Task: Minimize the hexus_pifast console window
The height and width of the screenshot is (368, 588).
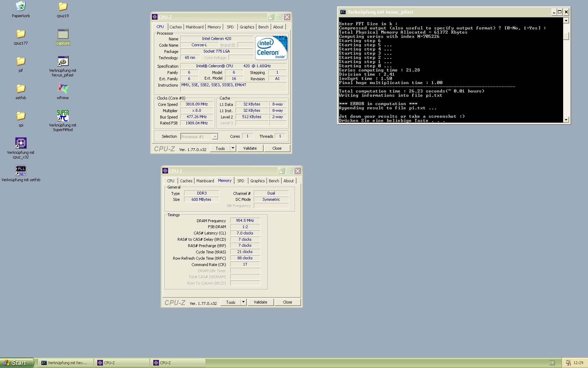Action: (x=554, y=12)
